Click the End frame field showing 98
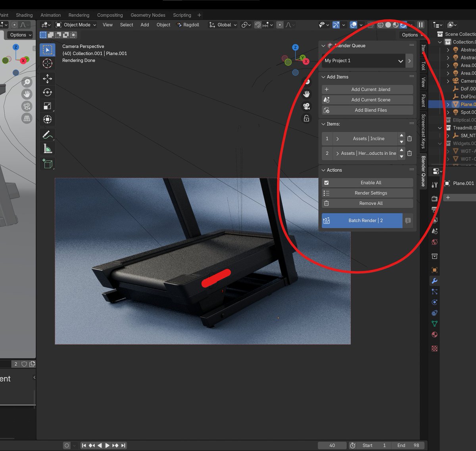 (x=409, y=445)
